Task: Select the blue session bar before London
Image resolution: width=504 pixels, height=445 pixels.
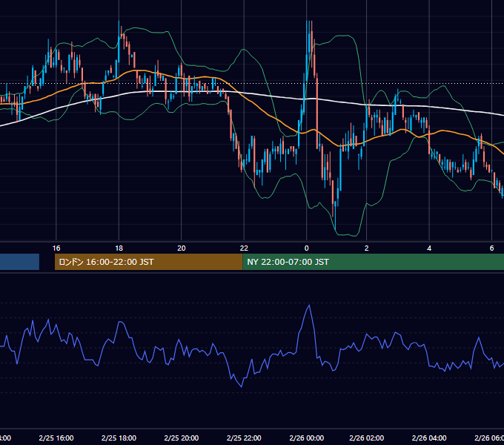Action: (x=19, y=262)
